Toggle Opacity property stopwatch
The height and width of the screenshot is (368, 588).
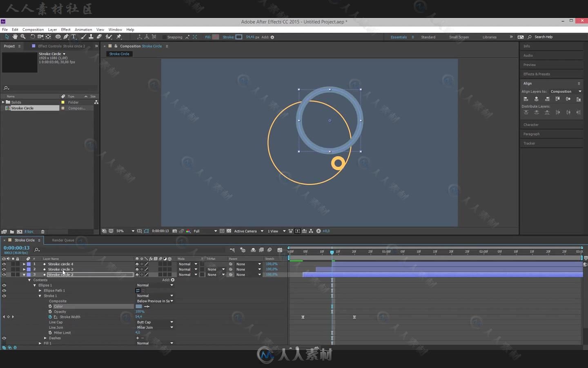coord(50,312)
